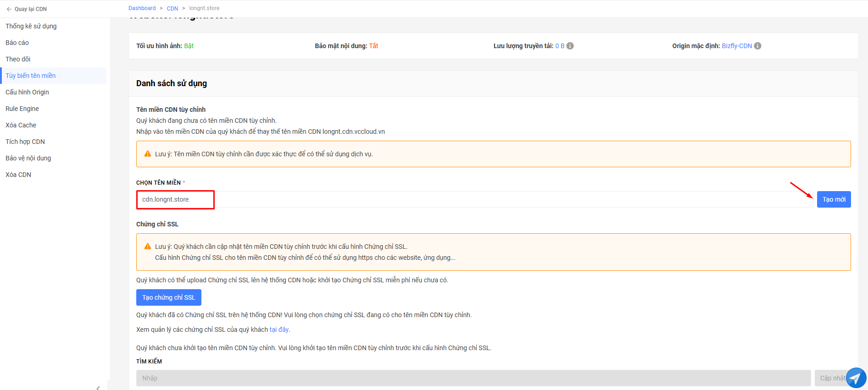This screenshot has height=390, width=868.
Task: Click info icon beside Origin mặc định Bizfly-CDN
Action: (758, 46)
